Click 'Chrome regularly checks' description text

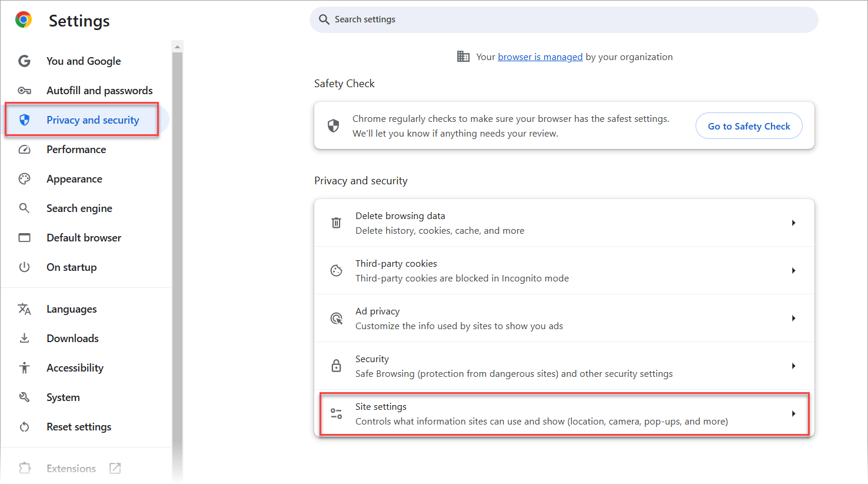511,126
